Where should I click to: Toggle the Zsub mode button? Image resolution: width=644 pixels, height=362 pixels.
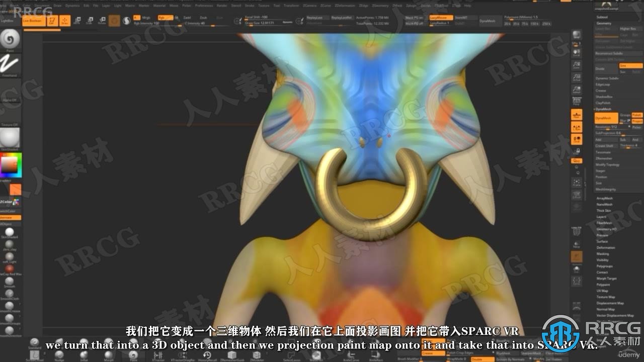point(203,18)
